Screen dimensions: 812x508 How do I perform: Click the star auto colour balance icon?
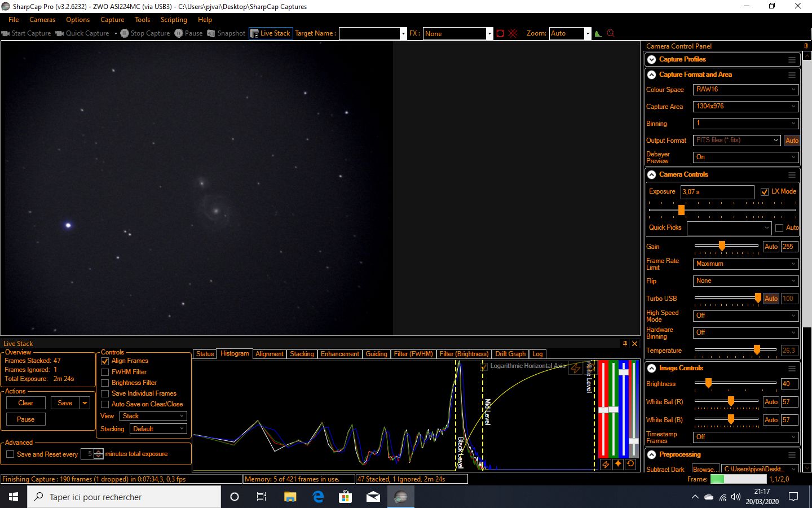[617, 464]
